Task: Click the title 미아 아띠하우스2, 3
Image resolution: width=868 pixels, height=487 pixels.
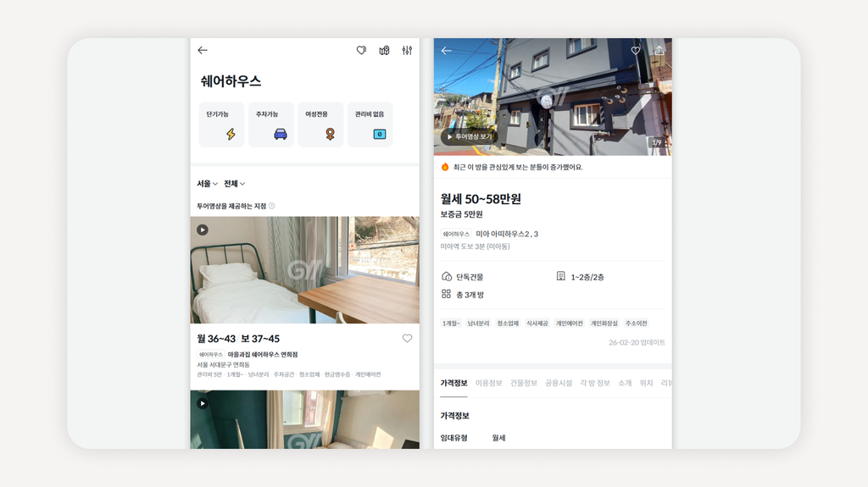Action: click(x=507, y=234)
